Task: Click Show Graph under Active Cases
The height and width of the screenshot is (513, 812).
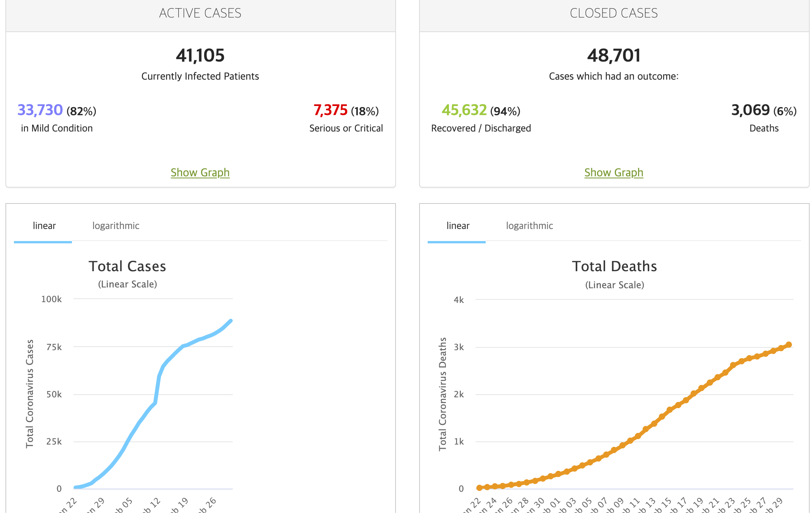Action: pyautogui.click(x=200, y=173)
